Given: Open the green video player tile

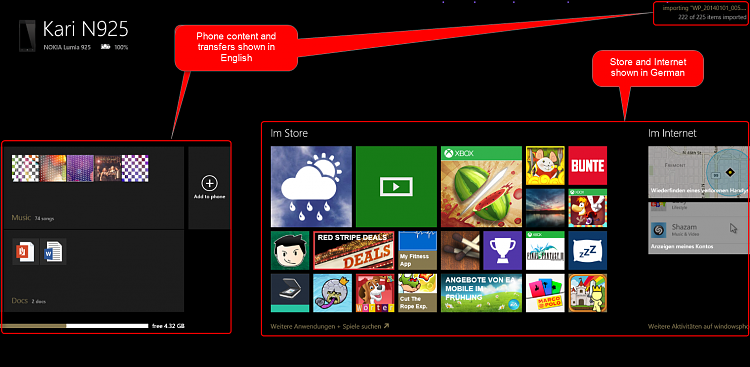Looking at the screenshot, I should point(396,187).
